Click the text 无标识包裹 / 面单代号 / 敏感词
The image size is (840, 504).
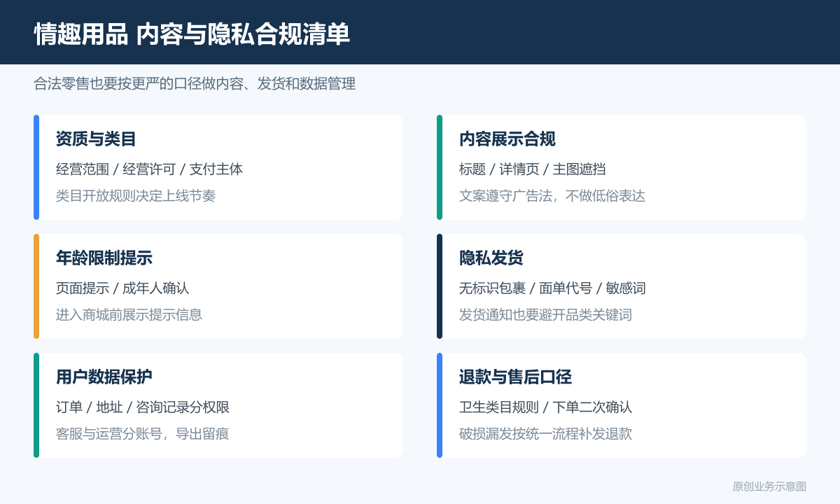[x=552, y=288]
